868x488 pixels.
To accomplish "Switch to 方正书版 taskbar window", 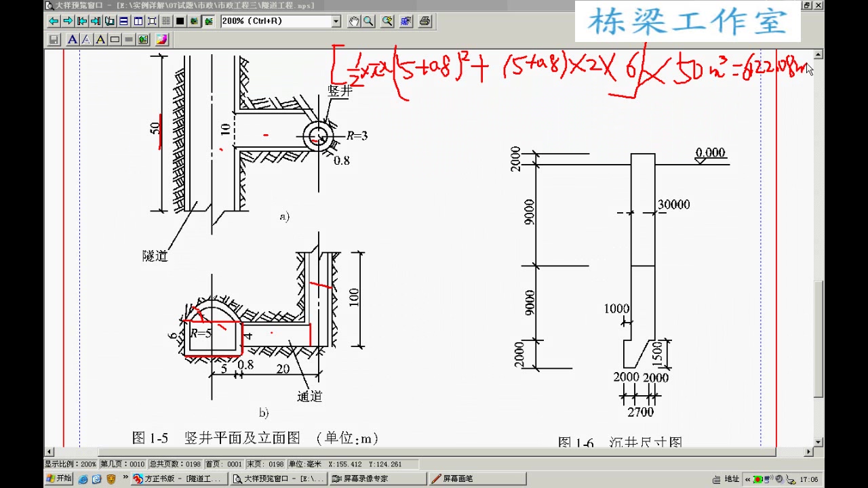I will 179,479.
